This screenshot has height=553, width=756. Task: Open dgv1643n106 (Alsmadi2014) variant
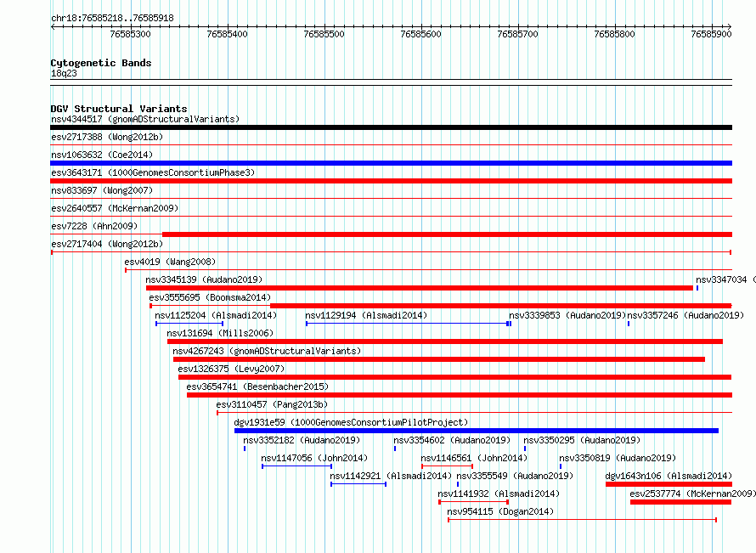coord(669,476)
